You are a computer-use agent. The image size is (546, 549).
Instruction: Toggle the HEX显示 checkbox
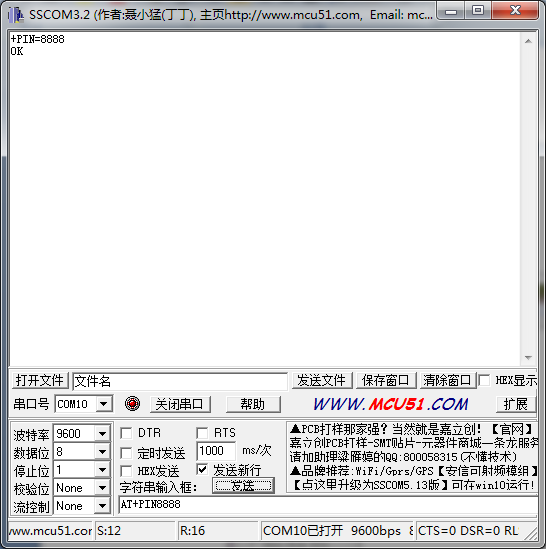point(484,380)
